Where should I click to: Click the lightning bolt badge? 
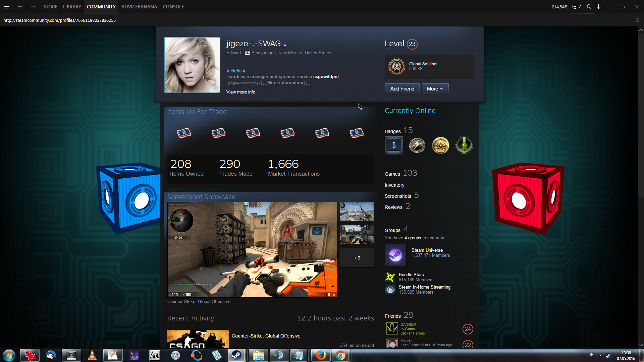click(417, 145)
